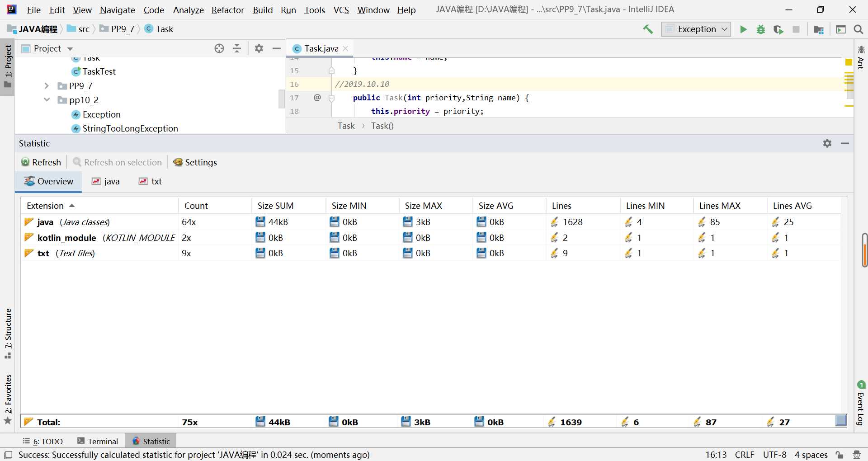Click the inspector hector icon in status bar

pyautogui.click(x=856, y=455)
